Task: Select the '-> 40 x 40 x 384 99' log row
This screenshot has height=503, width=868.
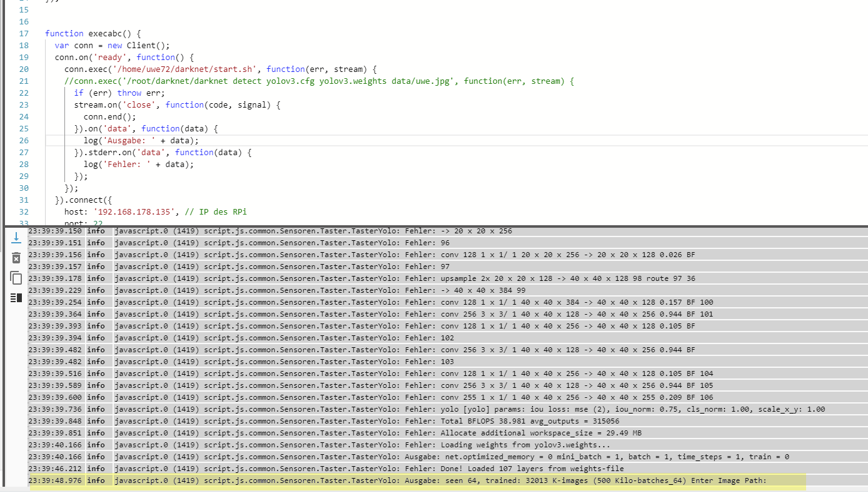Action: pyautogui.click(x=447, y=290)
